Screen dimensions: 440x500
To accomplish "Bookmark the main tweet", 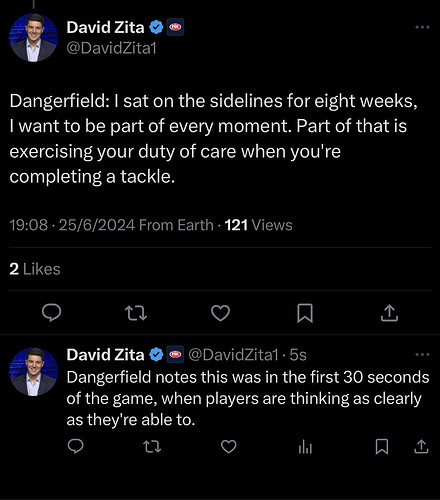I will click(x=305, y=313).
